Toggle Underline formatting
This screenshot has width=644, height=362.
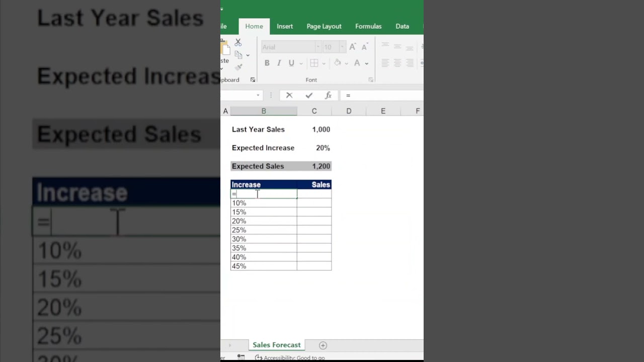(291, 63)
